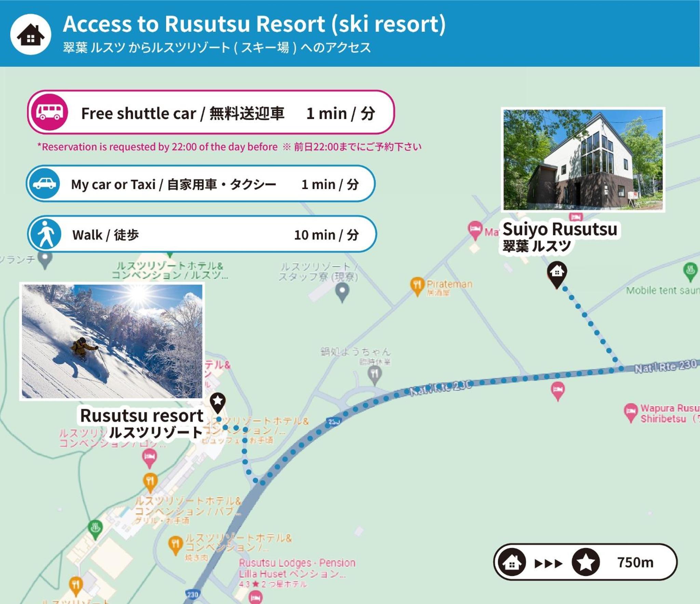Click the "Suiyo Rusutsu" place label
The height and width of the screenshot is (604, 700).
(x=560, y=229)
